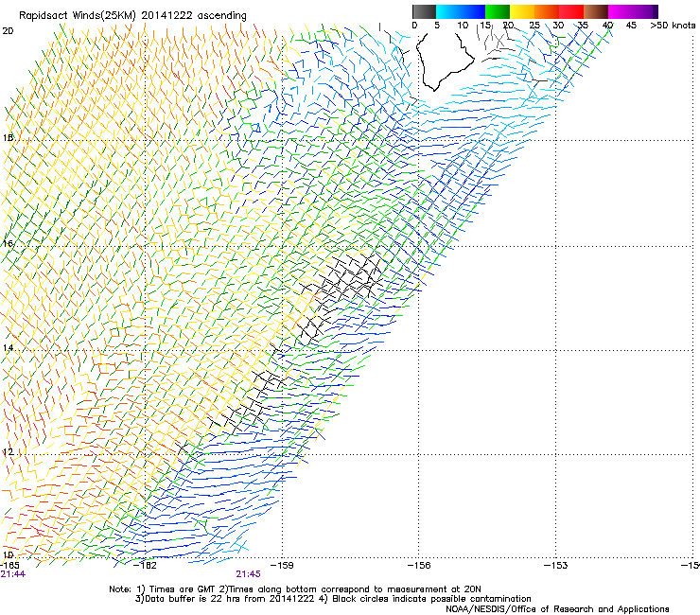Click the latitude label '12'

8,452
